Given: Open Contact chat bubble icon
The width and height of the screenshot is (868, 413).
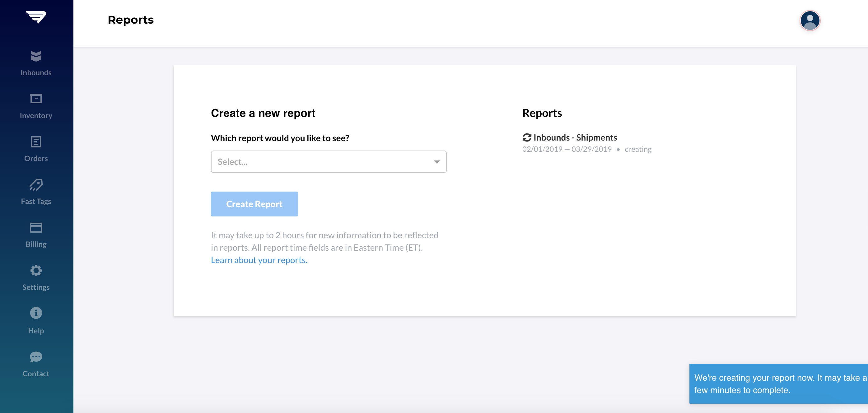Looking at the screenshot, I should pos(36,357).
